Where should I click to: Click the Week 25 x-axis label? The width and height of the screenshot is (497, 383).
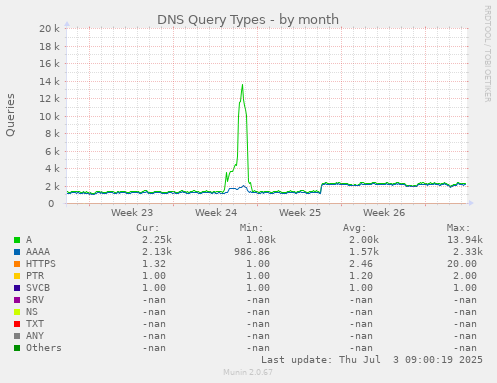(x=300, y=213)
